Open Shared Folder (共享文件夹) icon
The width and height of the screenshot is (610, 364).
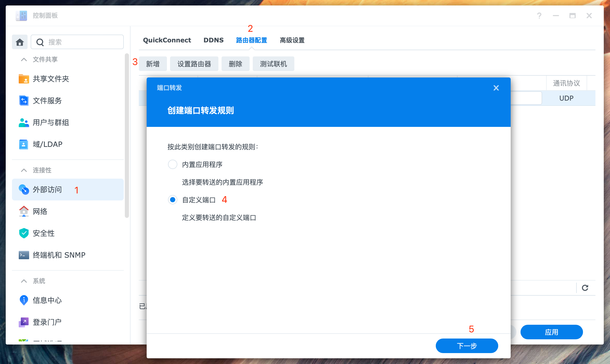tap(24, 79)
